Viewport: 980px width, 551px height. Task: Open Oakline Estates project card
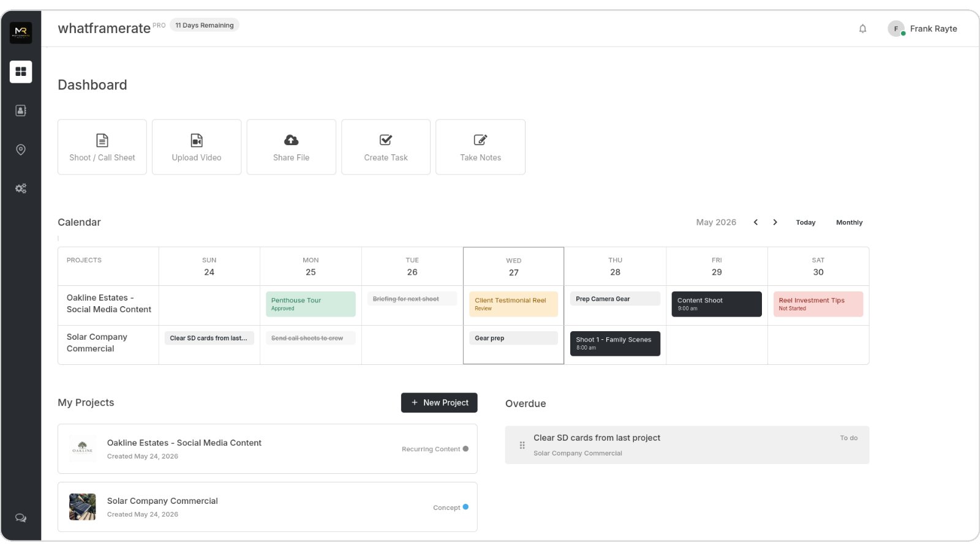point(268,449)
